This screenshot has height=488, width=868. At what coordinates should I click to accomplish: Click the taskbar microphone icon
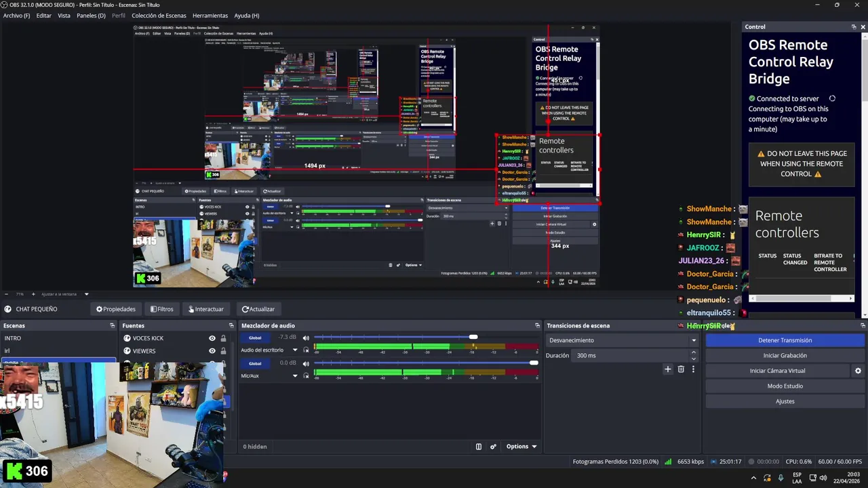tap(781, 478)
